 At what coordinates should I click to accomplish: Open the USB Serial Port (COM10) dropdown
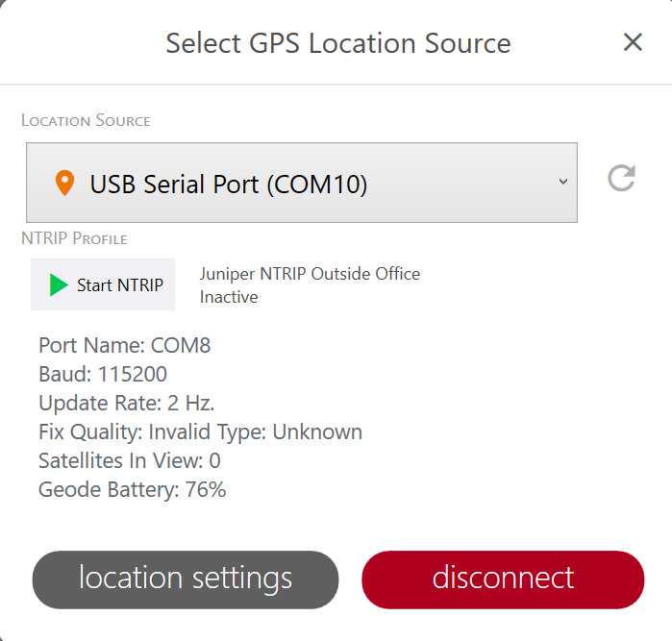[x=301, y=183]
